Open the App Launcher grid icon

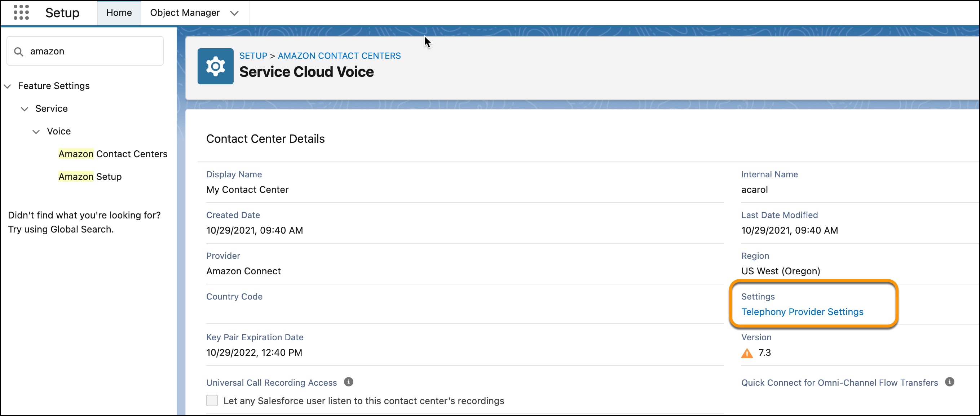(21, 12)
